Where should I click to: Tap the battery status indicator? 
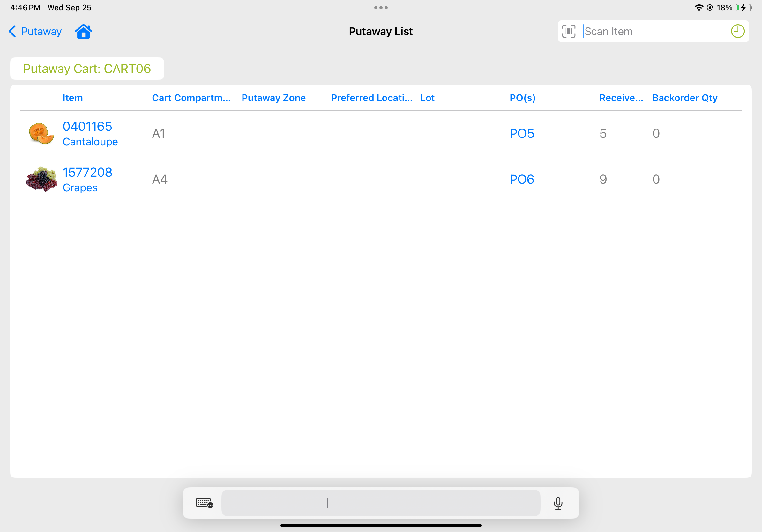(x=743, y=8)
